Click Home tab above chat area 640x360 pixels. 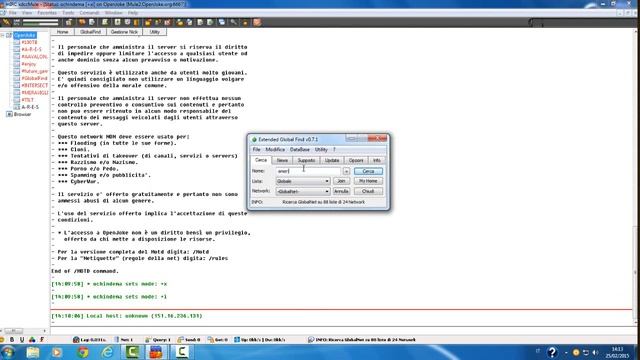tap(62, 32)
